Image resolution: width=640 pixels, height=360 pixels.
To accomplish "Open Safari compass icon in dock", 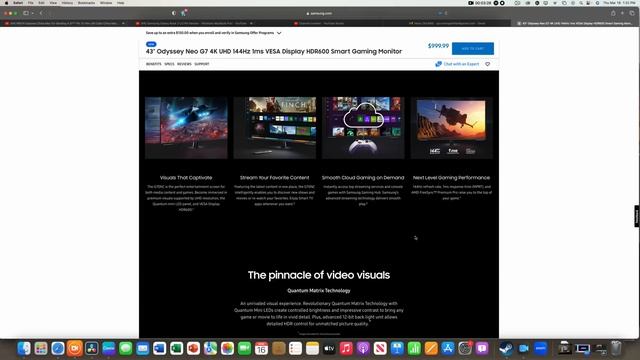I will (58, 348).
